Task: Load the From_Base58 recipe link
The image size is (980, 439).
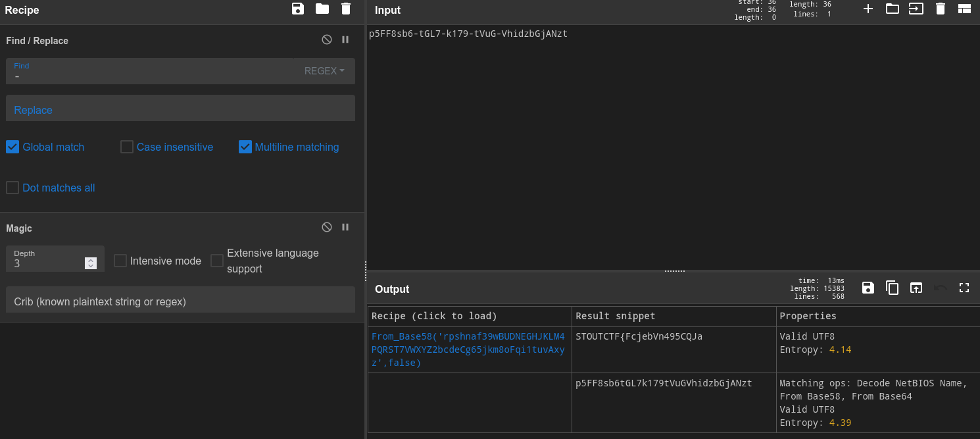Action: [x=468, y=349]
